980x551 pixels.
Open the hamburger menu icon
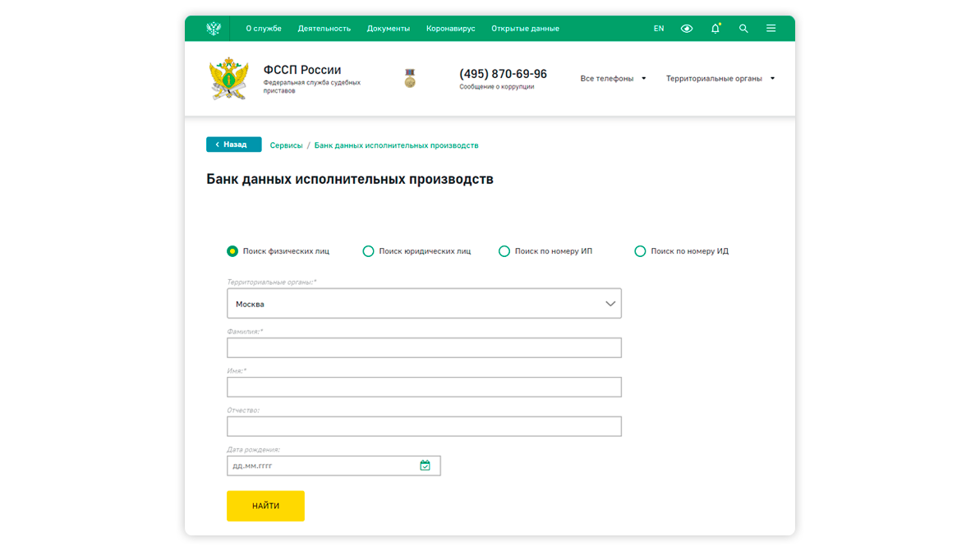[x=771, y=29]
